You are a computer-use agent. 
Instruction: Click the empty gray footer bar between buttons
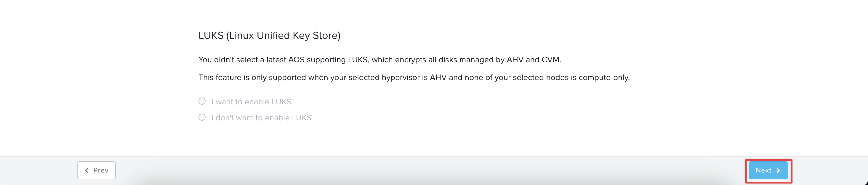[x=431, y=170]
